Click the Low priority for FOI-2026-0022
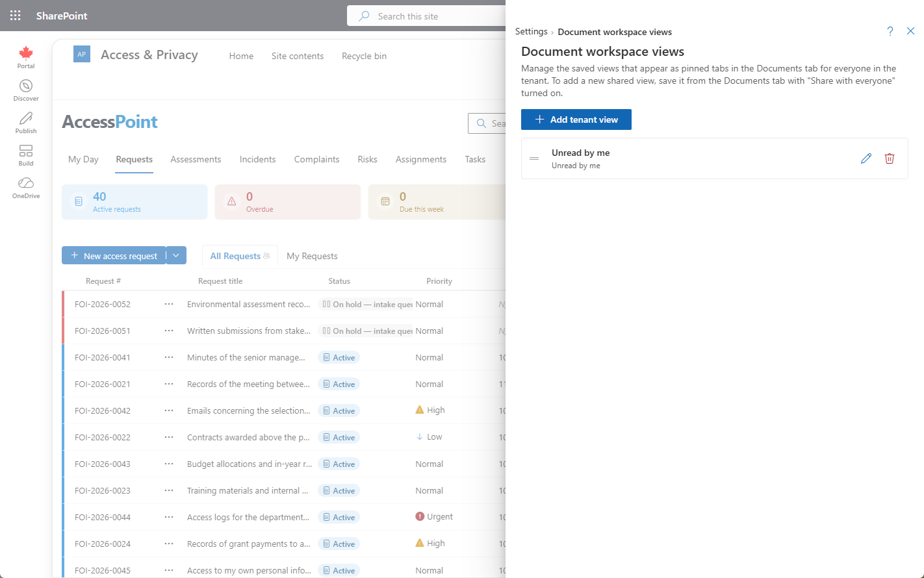 429,437
